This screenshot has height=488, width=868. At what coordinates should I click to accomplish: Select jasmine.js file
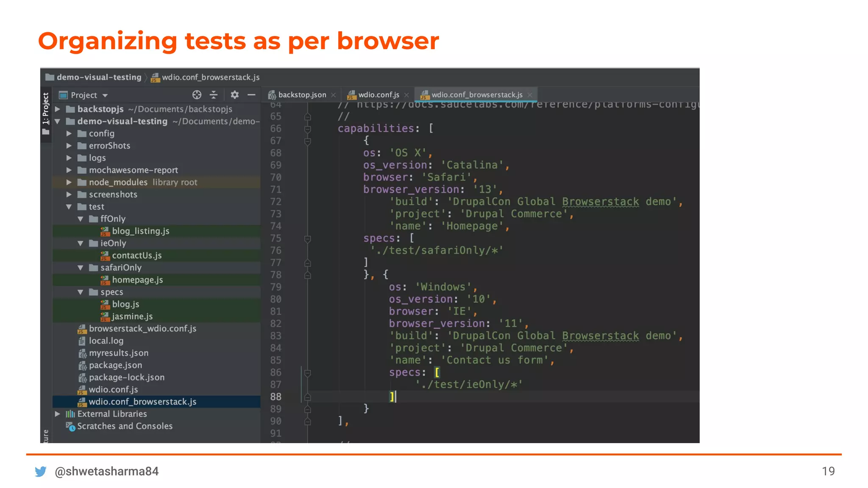156,316
